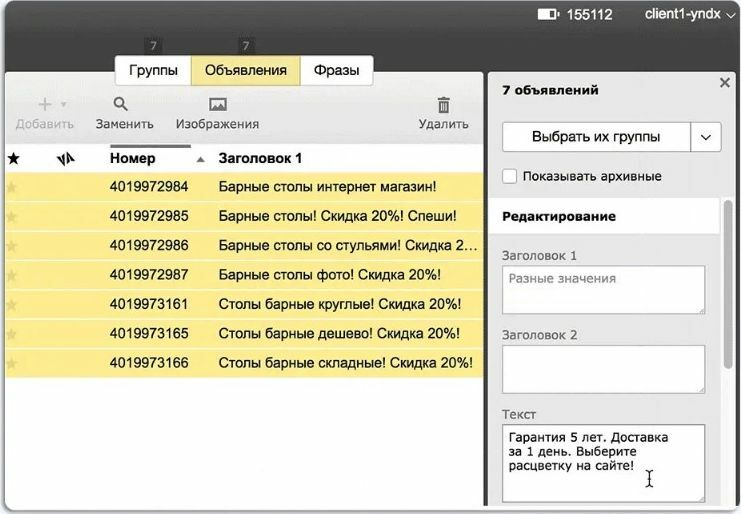Viewport: 741px width, 514px height.
Task: Close the 7 объявлений side panel
Action: click(724, 83)
